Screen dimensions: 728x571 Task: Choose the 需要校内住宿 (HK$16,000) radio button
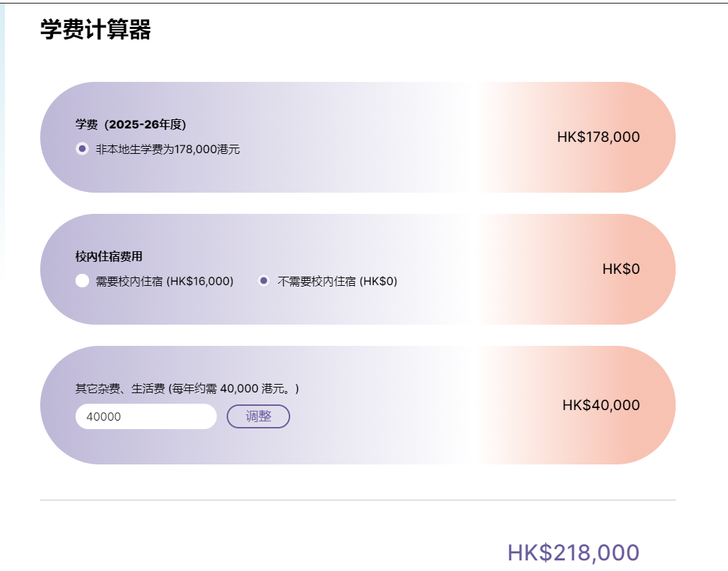click(82, 281)
